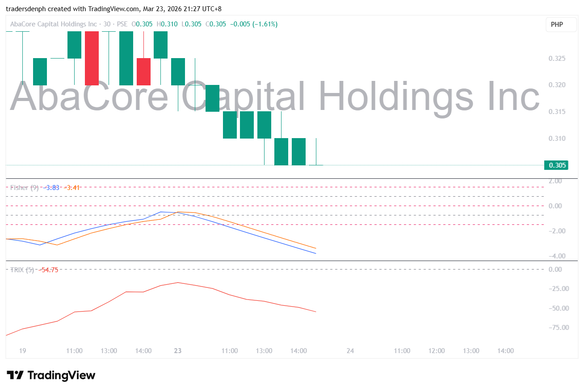Screen dimensions: 584x392
Task: Select the Fisher (9) indicator label
Action: 25,188
